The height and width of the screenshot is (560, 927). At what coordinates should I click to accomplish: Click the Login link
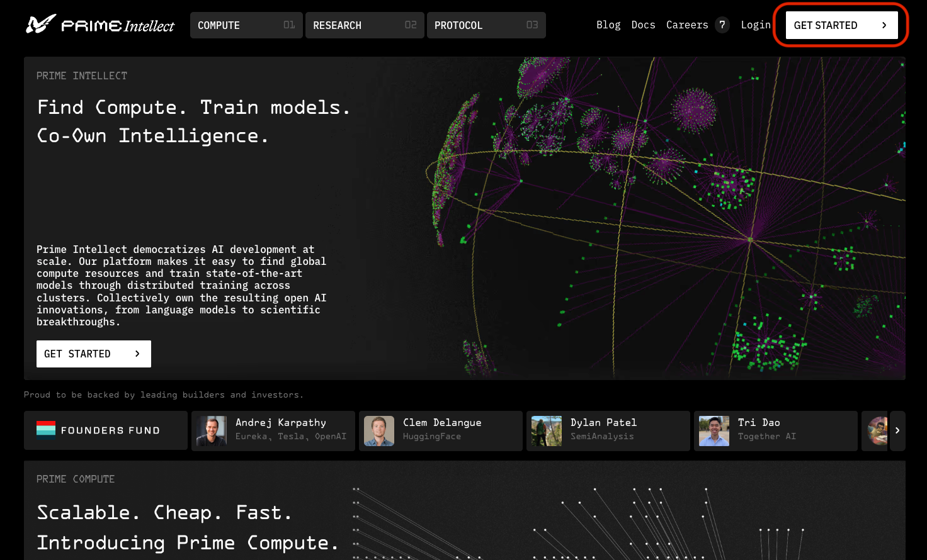756,25
